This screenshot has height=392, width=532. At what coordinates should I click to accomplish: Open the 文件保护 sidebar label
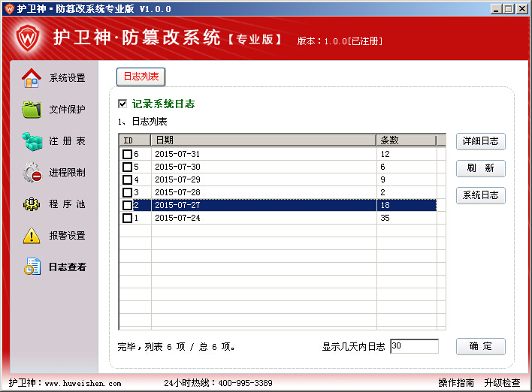(x=67, y=109)
